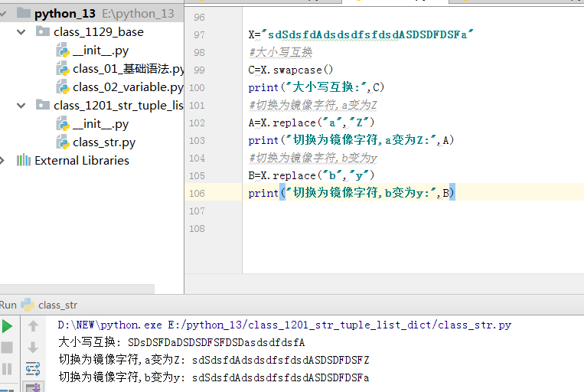This screenshot has height=392, width=584.
Task: Click the Down the stack trace arrow
Action: tap(33, 348)
